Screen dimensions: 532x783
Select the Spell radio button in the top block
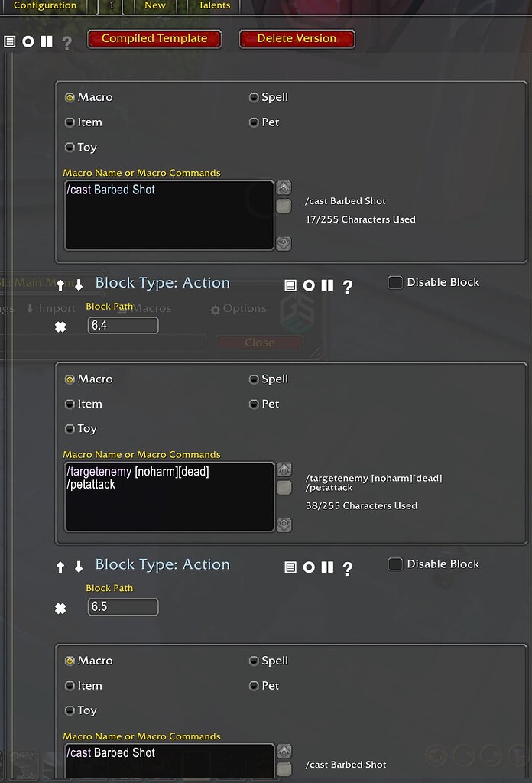[253, 97]
